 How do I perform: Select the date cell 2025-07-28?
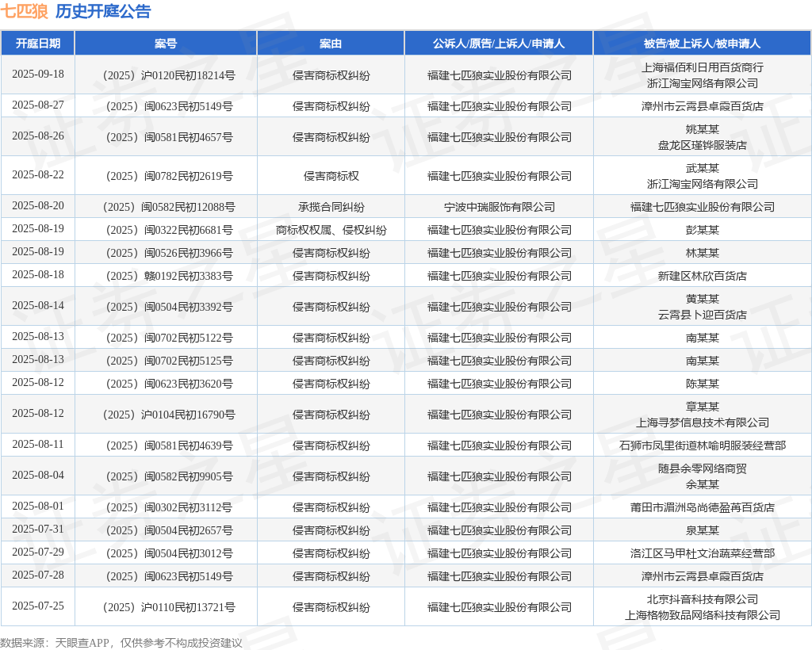[38, 575]
